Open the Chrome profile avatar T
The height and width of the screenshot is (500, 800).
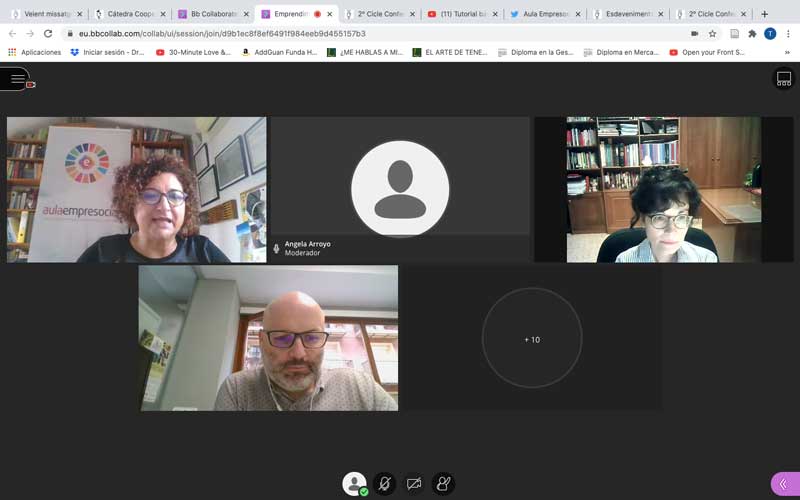pos(770,34)
